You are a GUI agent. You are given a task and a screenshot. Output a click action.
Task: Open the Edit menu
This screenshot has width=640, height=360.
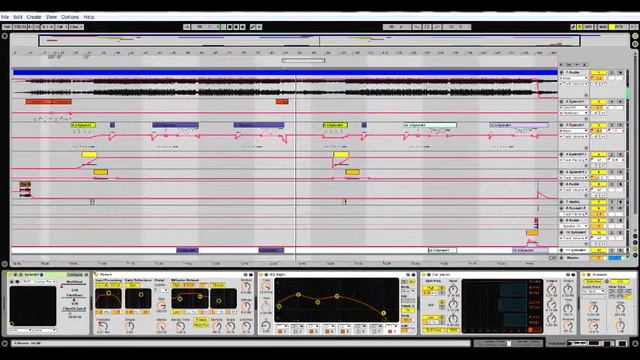tap(18, 17)
